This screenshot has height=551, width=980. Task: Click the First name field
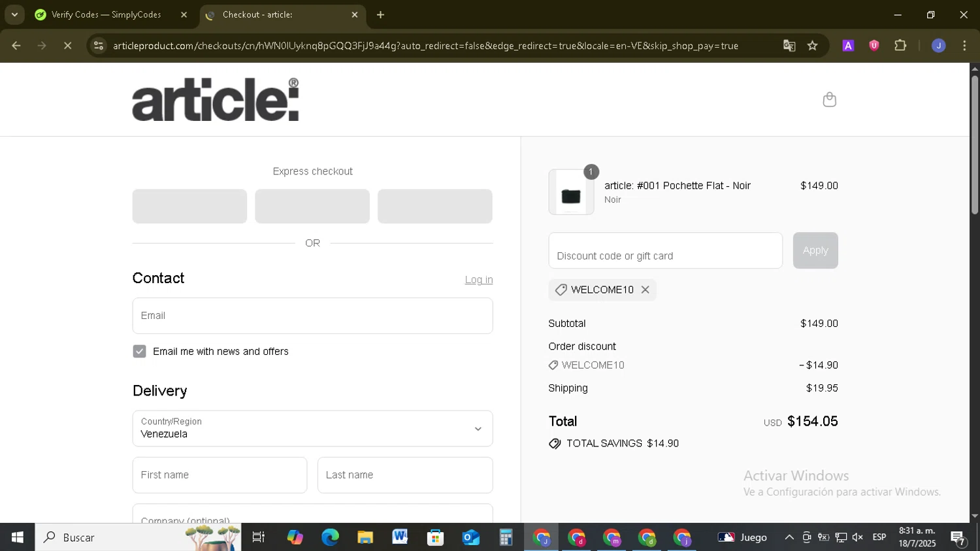pyautogui.click(x=220, y=475)
